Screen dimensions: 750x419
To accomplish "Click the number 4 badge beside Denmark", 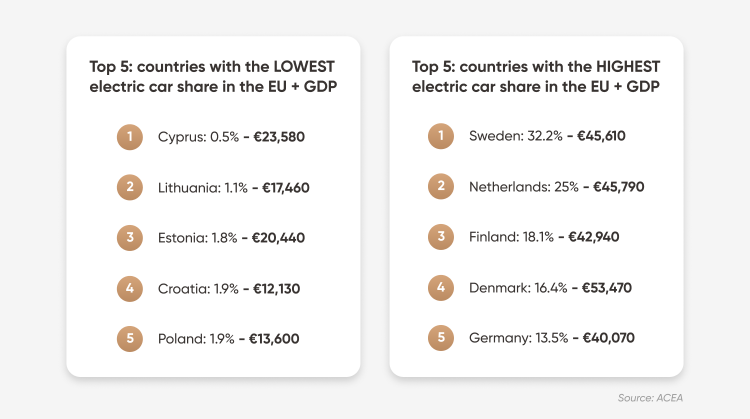I will click(441, 287).
